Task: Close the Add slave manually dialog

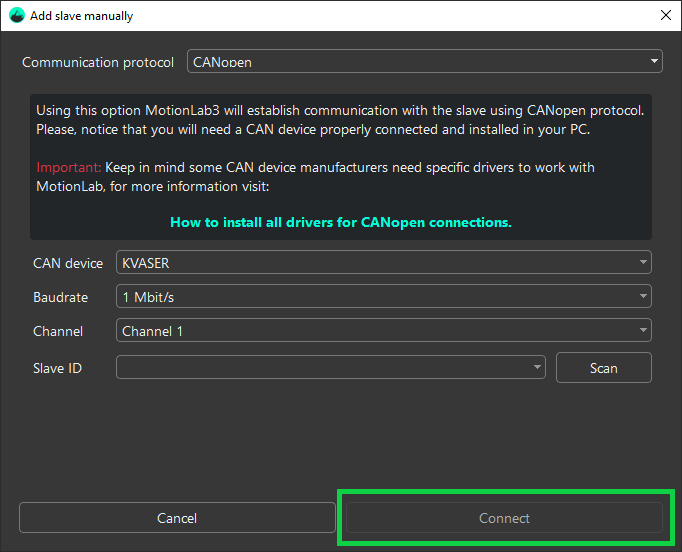Action: point(665,15)
